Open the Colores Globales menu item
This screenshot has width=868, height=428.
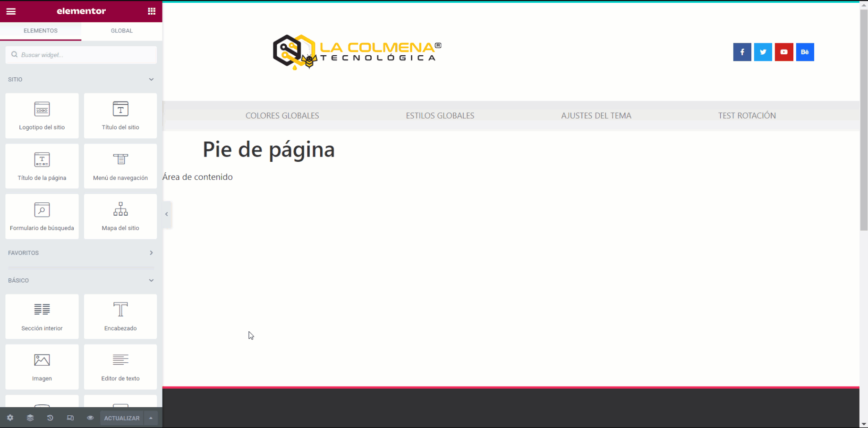[x=282, y=116]
